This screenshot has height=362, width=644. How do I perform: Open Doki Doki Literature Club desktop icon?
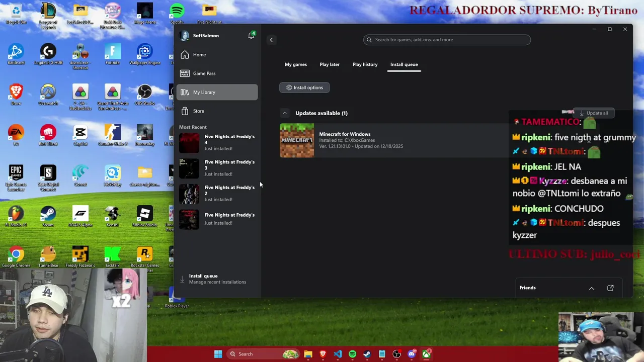click(112, 16)
